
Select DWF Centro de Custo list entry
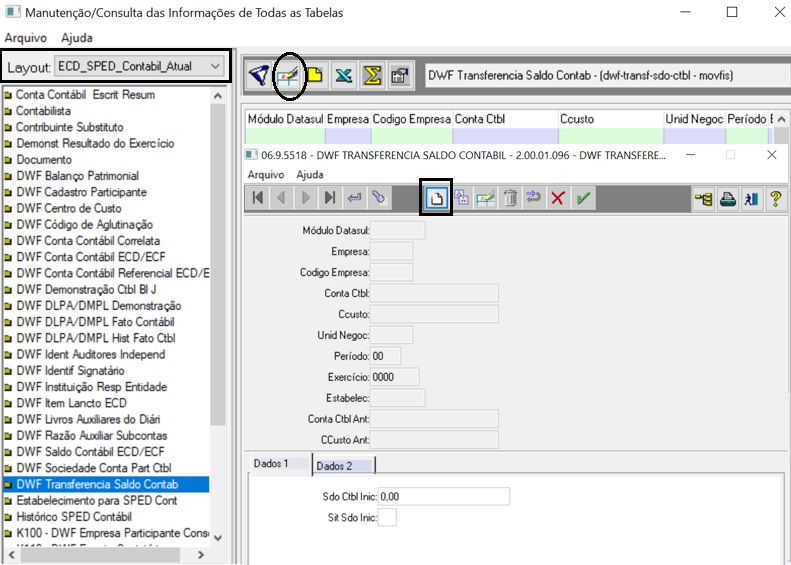tap(69, 208)
